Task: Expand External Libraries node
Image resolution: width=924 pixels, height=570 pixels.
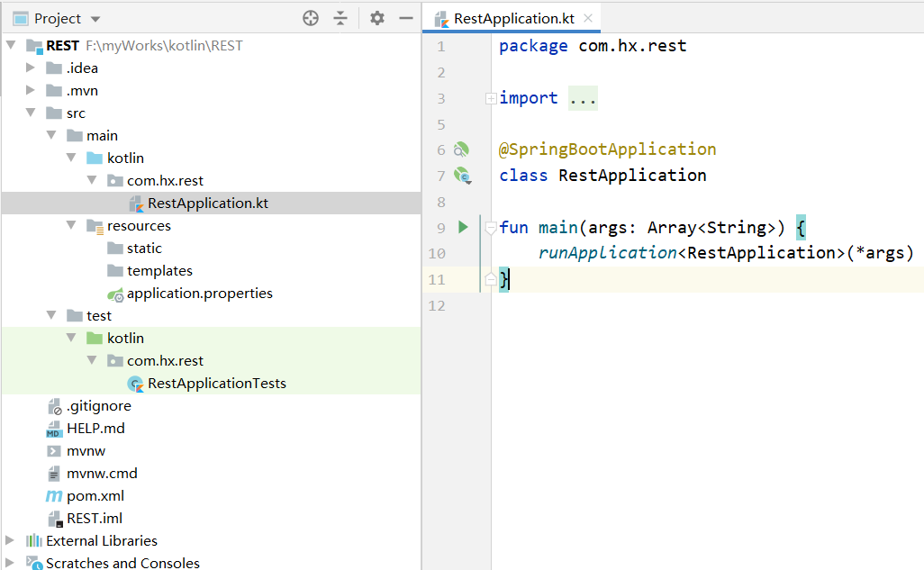Action: (x=10, y=540)
